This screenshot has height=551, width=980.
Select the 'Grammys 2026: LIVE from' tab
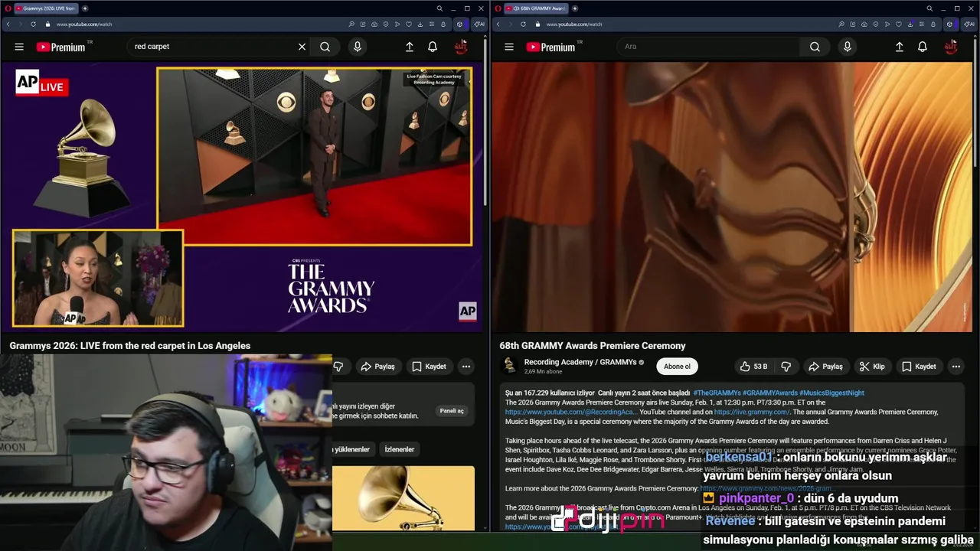[x=46, y=8]
